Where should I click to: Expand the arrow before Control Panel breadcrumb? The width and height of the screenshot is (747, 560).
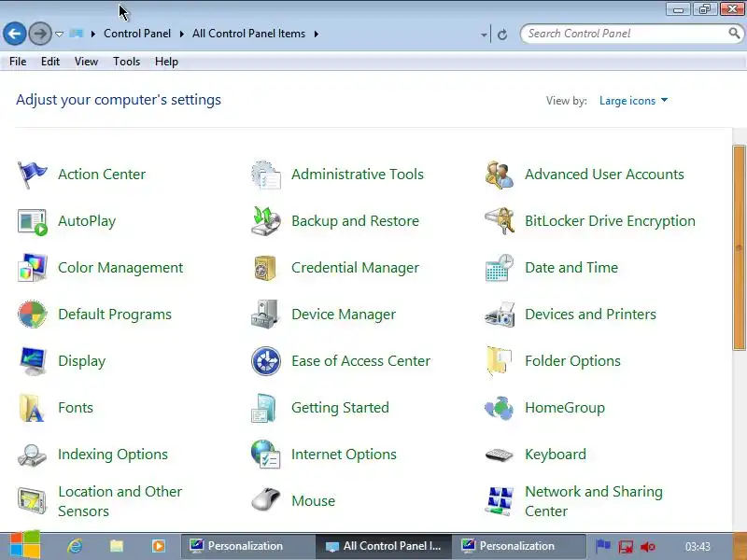92,34
